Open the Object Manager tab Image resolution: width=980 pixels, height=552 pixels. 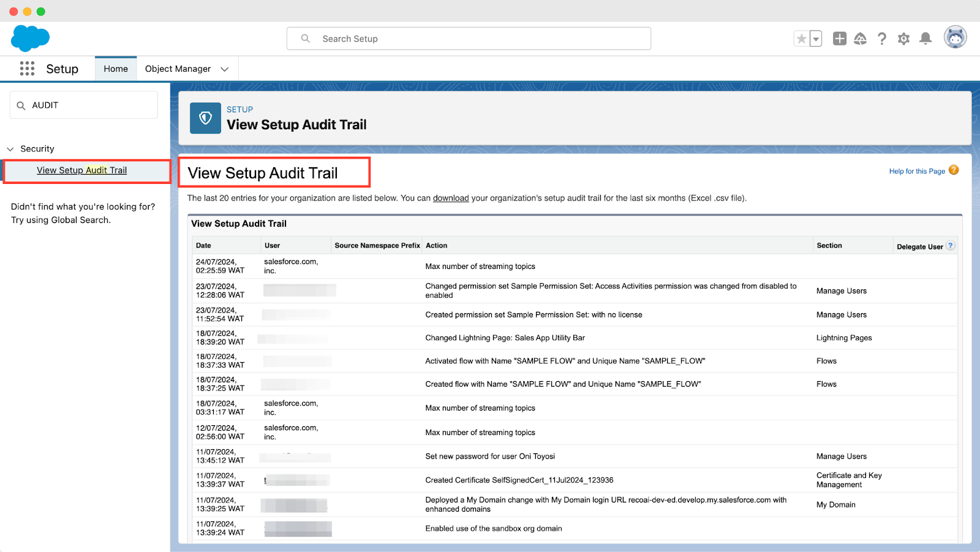(178, 69)
